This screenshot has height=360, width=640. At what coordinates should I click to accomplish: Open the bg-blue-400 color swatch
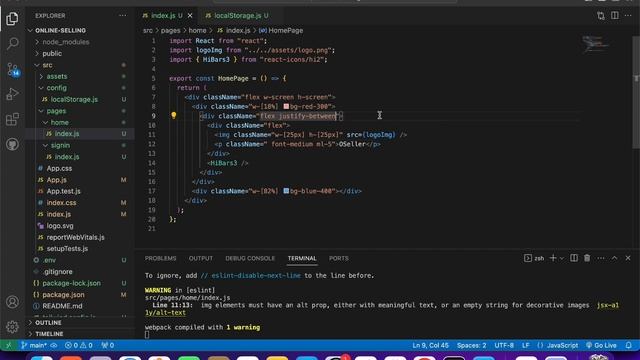coord(286,191)
